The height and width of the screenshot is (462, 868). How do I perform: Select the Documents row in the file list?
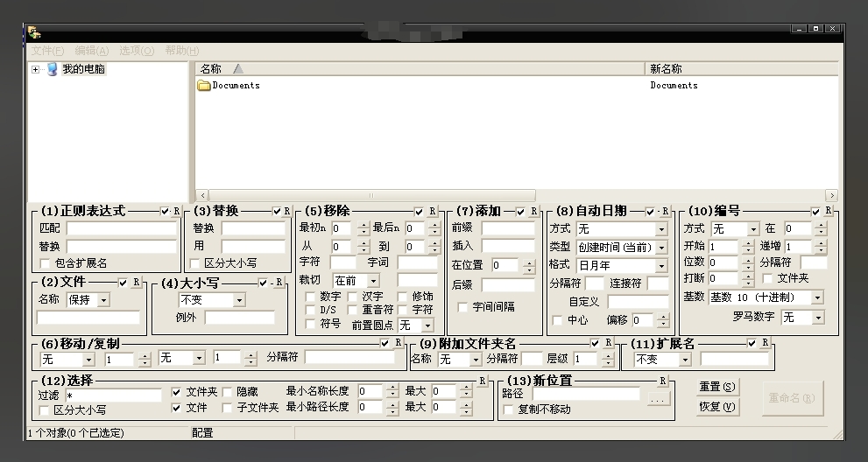pos(517,85)
